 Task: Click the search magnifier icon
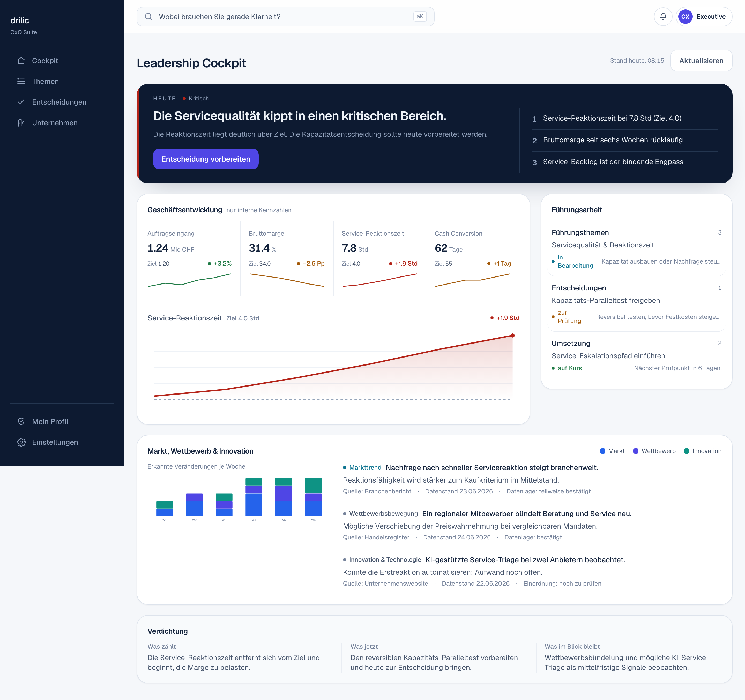148,17
